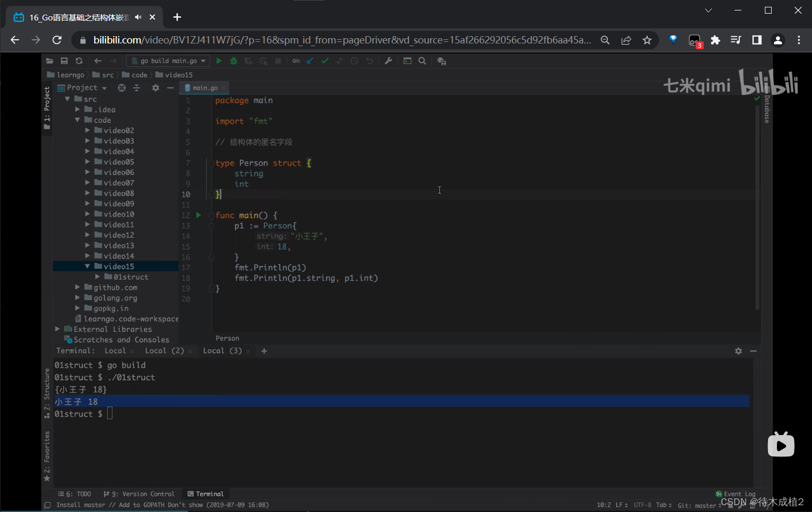Click the Run with Coverage icon
The width and height of the screenshot is (812, 512).
pyautogui.click(x=248, y=61)
